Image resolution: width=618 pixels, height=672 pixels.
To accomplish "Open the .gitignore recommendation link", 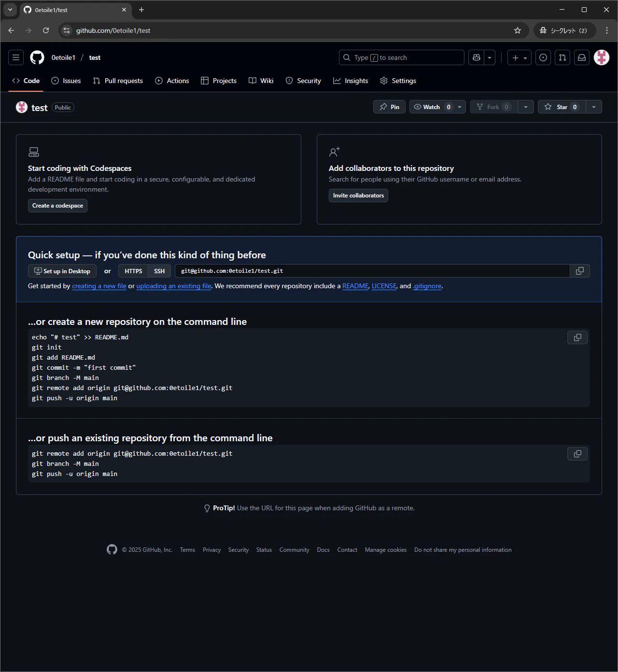I will tap(427, 286).
